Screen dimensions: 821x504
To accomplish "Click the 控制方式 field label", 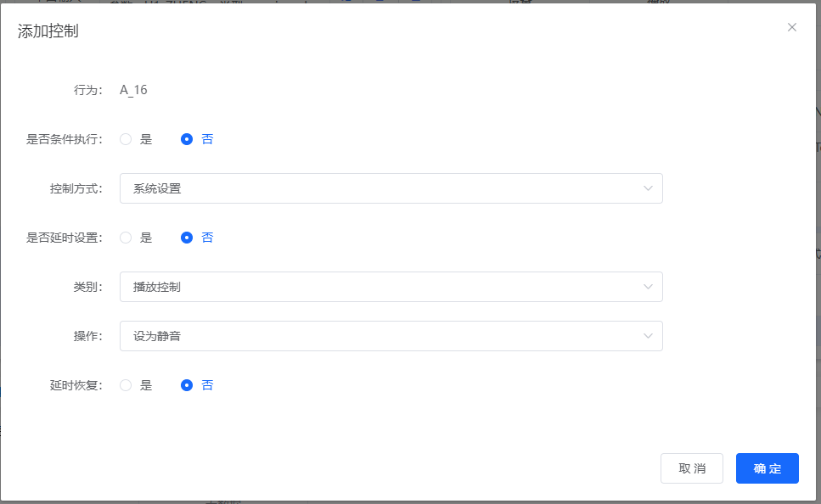I will (x=76, y=188).
